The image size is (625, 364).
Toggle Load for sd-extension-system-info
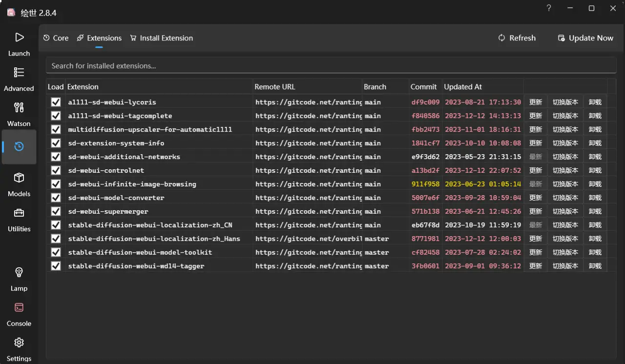pos(56,143)
